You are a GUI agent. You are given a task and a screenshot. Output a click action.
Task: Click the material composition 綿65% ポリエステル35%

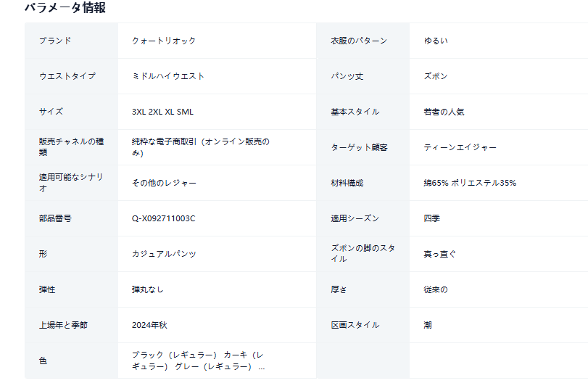pyautogui.click(x=470, y=183)
